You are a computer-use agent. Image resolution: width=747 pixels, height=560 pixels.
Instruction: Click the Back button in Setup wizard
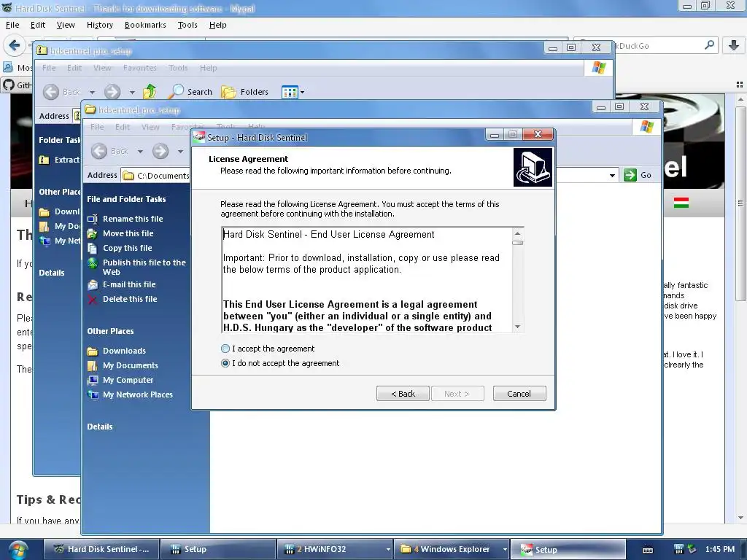(403, 394)
